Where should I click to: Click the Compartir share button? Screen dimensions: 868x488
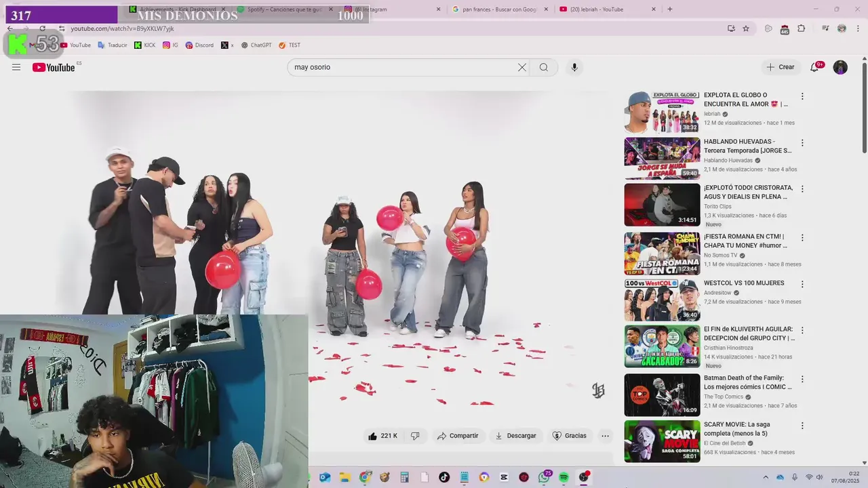[458, 436]
